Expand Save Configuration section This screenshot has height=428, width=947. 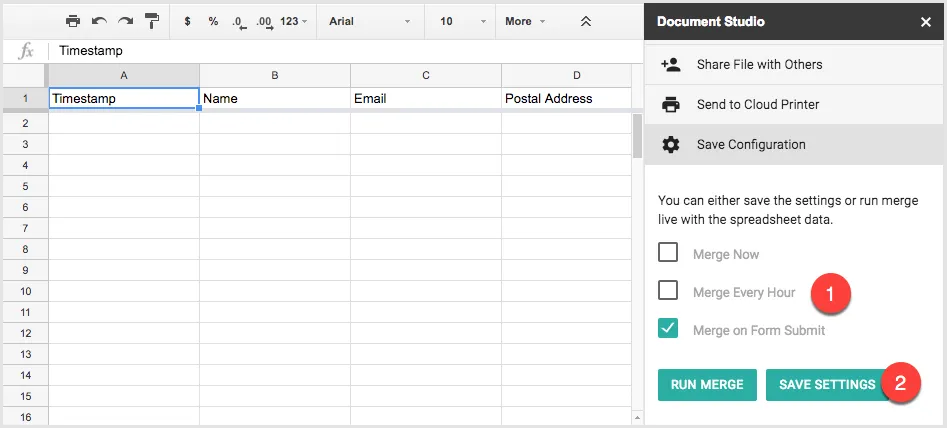pos(794,145)
